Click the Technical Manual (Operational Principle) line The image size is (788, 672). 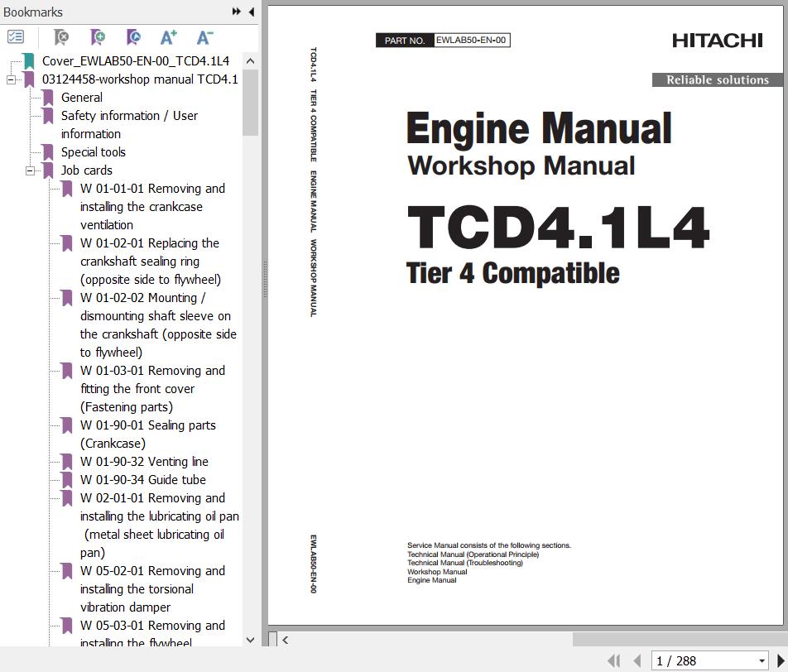pyautogui.click(x=473, y=554)
